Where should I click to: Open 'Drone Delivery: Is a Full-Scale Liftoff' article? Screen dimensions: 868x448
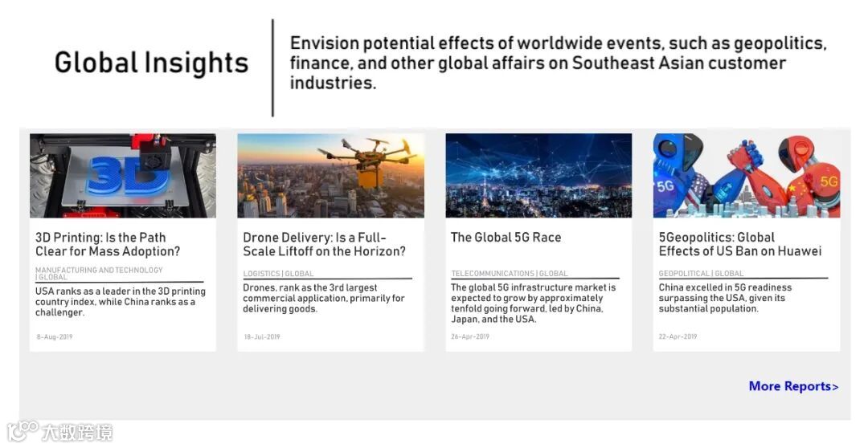click(324, 244)
